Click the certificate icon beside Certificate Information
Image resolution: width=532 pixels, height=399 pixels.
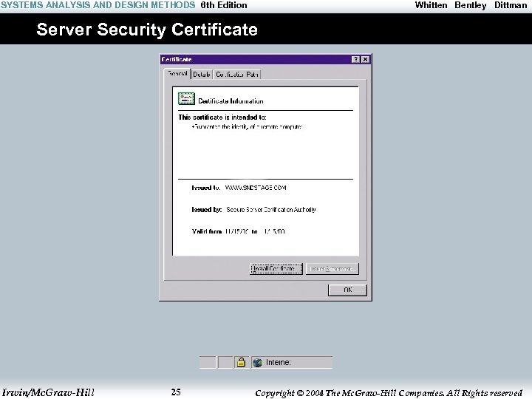186,99
